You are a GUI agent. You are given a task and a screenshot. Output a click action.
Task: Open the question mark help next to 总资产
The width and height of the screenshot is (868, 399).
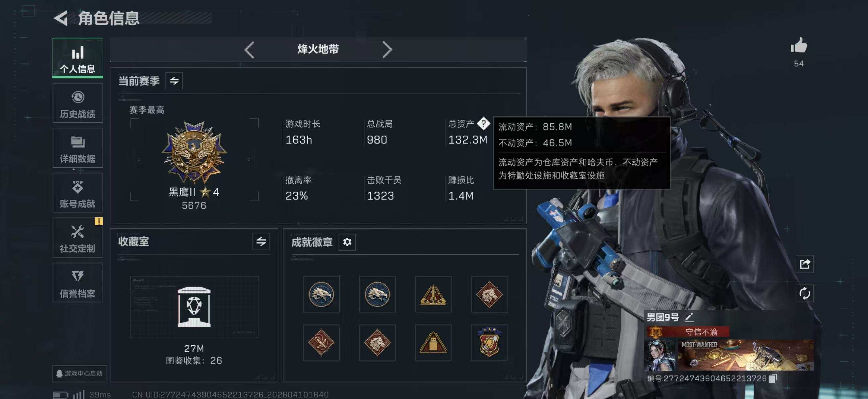pyautogui.click(x=483, y=124)
